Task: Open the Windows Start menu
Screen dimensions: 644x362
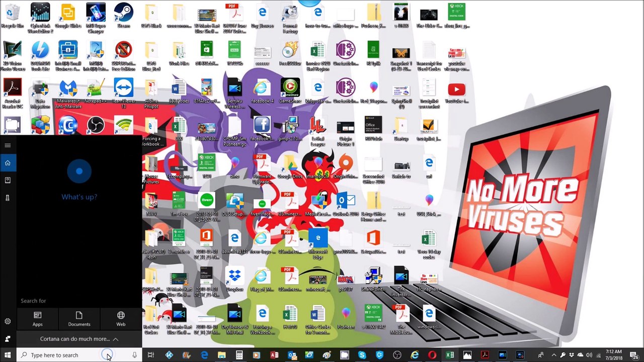Action: 8,355
